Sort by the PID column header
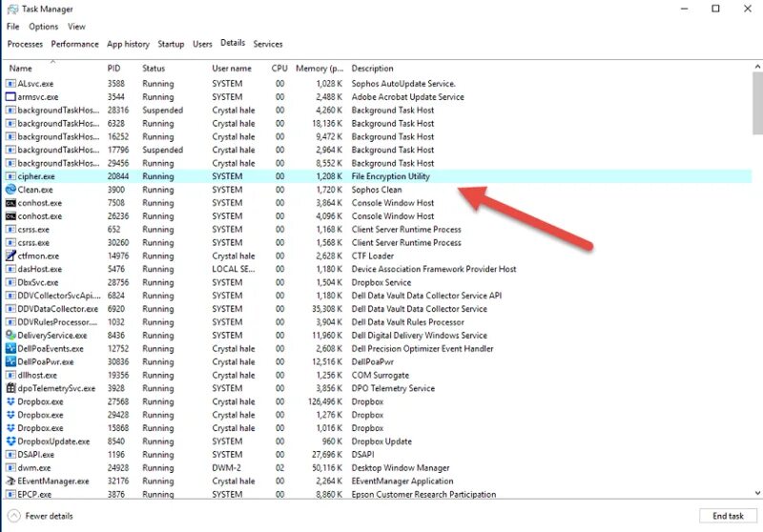Viewport: 763px width, 532px height. coord(113,69)
